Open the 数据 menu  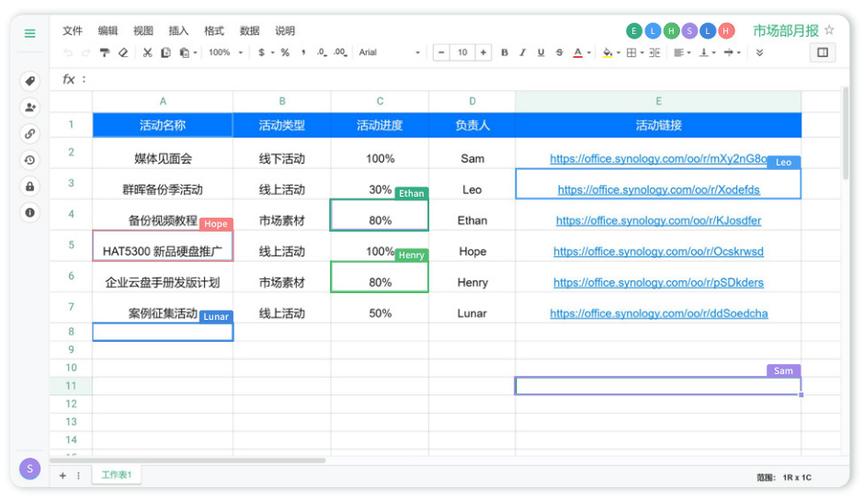[249, 31]
